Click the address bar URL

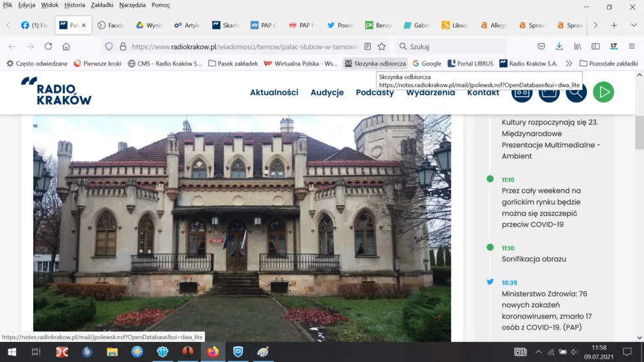pos(245,46)
